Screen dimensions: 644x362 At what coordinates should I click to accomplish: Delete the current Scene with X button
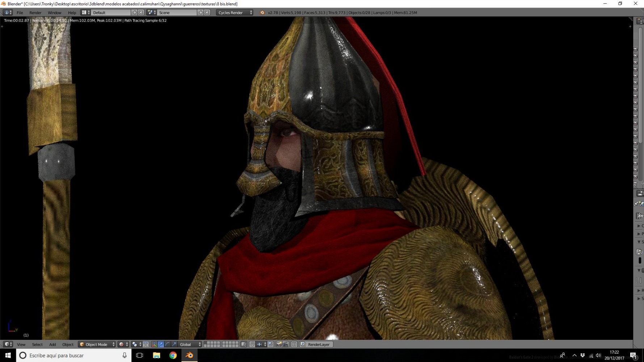207,13
